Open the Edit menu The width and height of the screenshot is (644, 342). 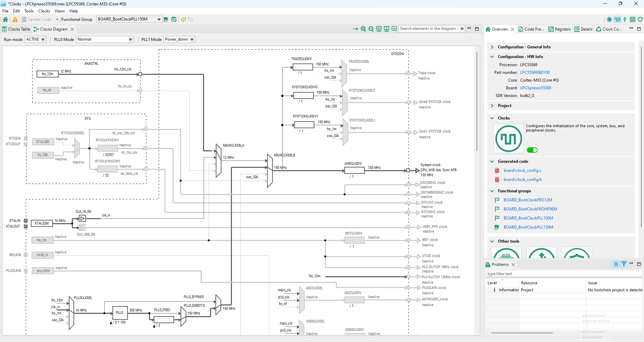[x=16, y=11]
